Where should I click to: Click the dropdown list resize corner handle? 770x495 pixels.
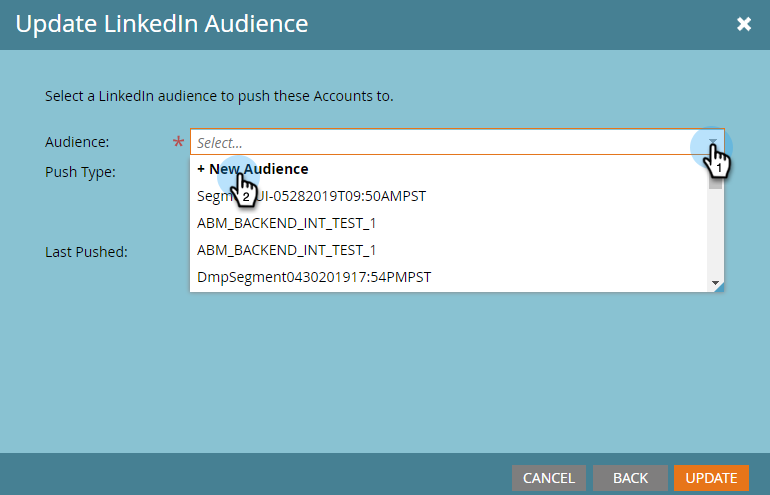(718, 288)
